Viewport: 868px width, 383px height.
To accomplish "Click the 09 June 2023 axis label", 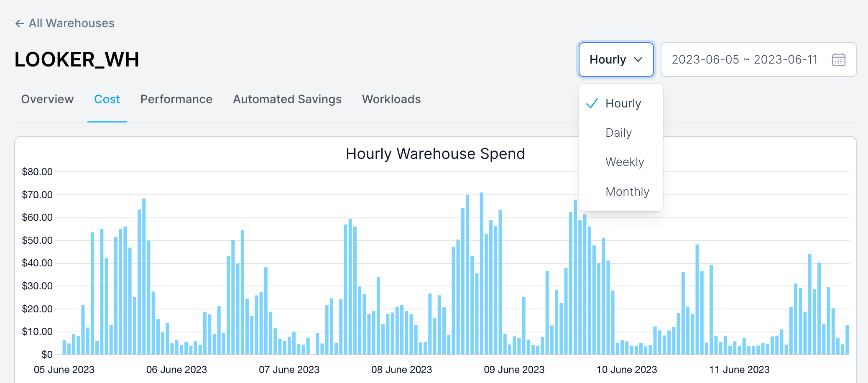I will [514, 370].
